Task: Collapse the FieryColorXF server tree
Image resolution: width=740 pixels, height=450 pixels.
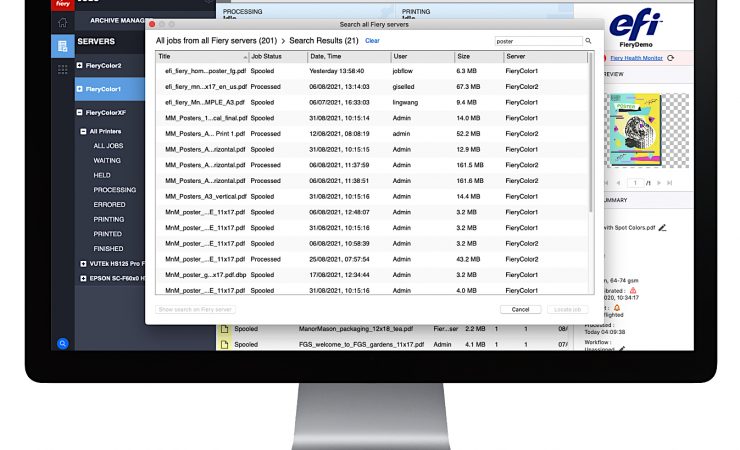Action: pos(80,113)
